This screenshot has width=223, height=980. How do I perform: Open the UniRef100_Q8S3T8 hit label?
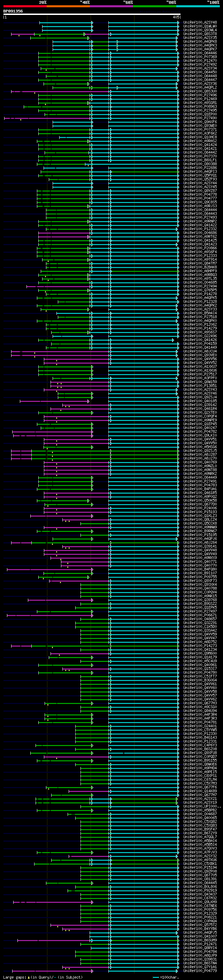point(200,34)
